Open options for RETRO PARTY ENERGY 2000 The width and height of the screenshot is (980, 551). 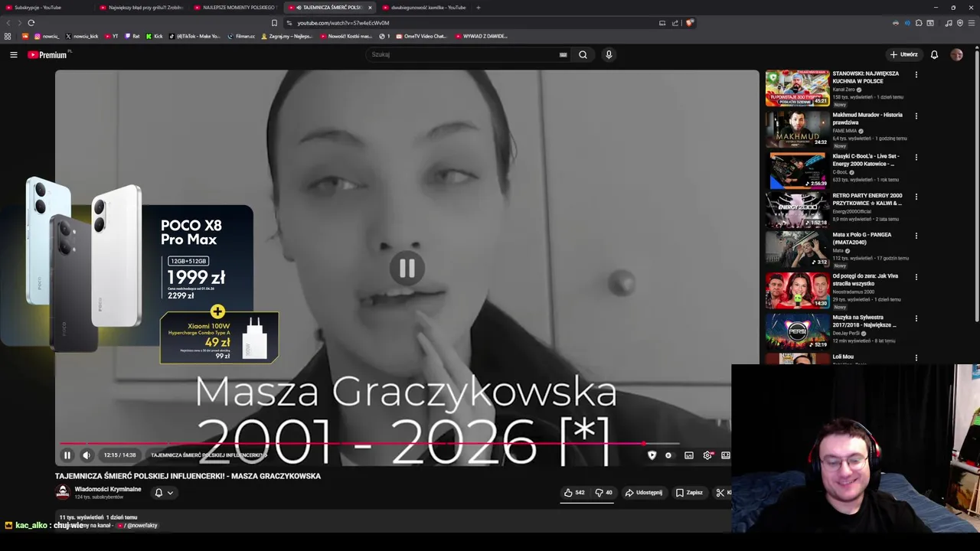pyautogui.click(x=916, y=197)
